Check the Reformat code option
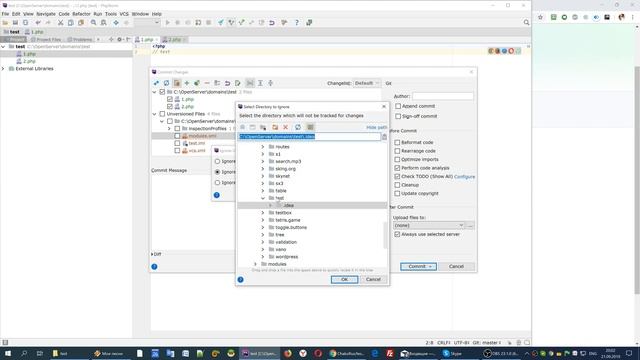The image size is (640, 360). [x=397, y=142]
